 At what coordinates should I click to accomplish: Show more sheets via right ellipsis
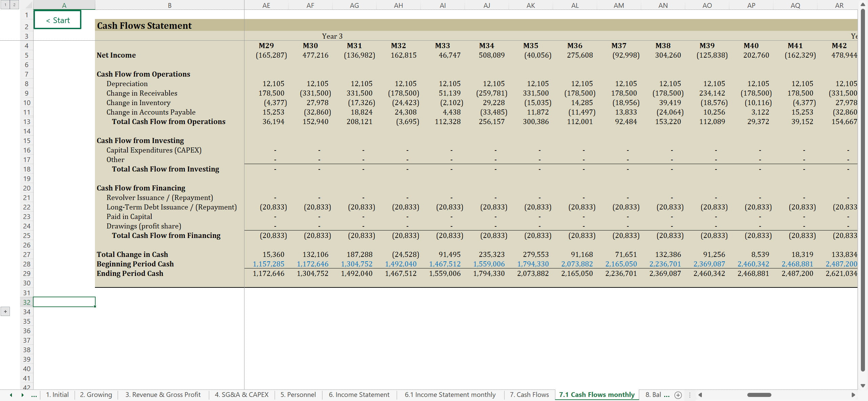[667, 395]
